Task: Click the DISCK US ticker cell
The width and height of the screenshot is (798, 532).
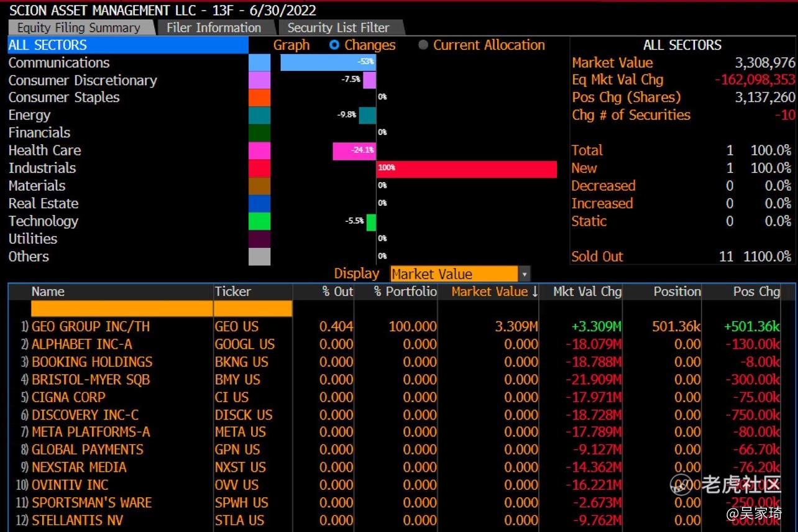Action: pos(244,415)
